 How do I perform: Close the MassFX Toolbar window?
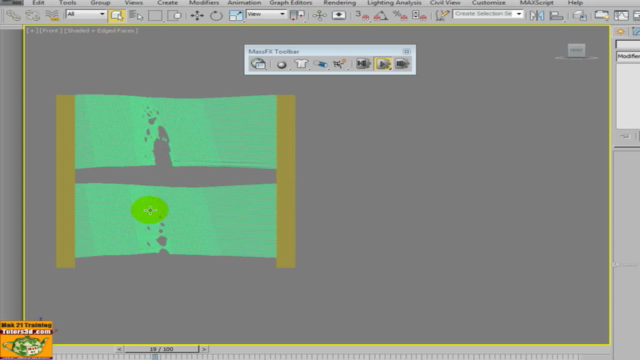coord(406,51)
